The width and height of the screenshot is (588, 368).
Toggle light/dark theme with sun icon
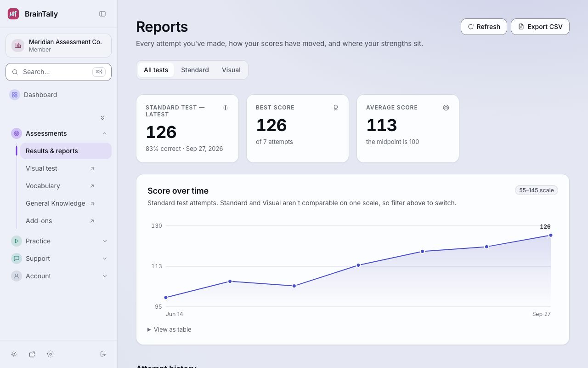tap(14, 354)
